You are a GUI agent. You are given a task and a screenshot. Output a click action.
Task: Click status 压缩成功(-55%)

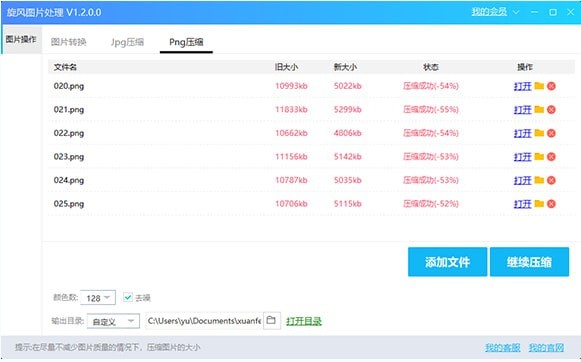431,110
